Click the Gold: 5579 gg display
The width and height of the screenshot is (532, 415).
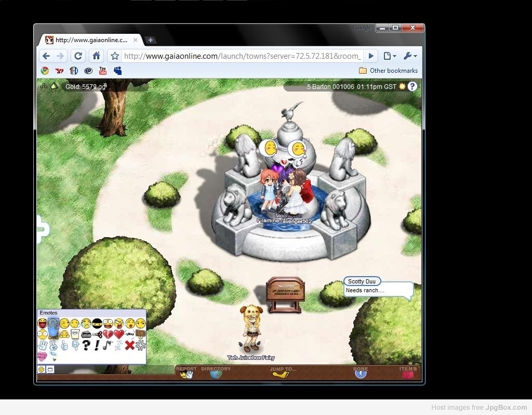click(x=86, y=87)
